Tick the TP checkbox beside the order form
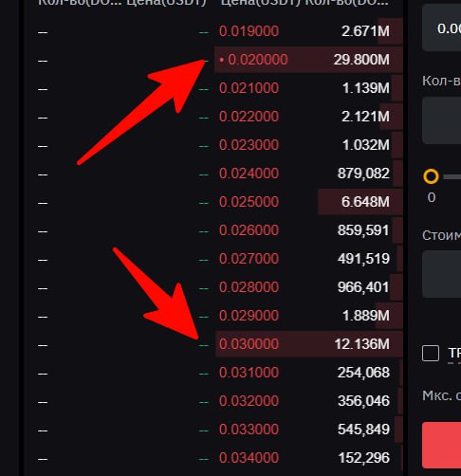 431,353
